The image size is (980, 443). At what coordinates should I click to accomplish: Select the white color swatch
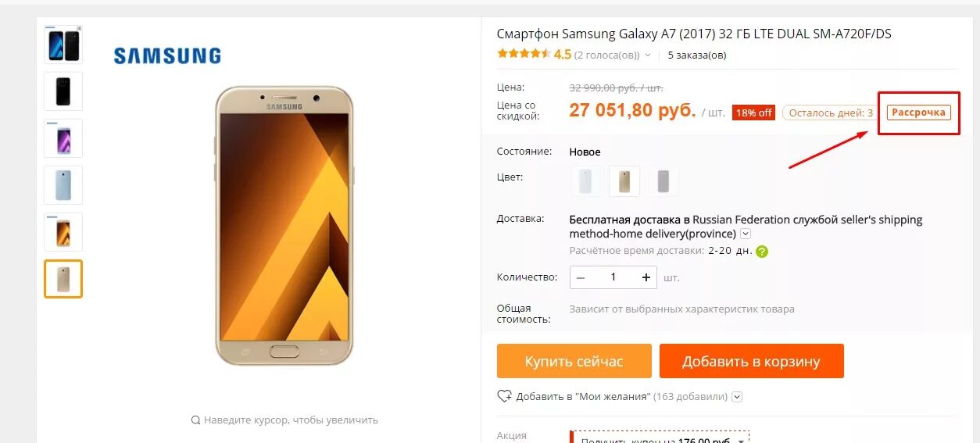585,181
